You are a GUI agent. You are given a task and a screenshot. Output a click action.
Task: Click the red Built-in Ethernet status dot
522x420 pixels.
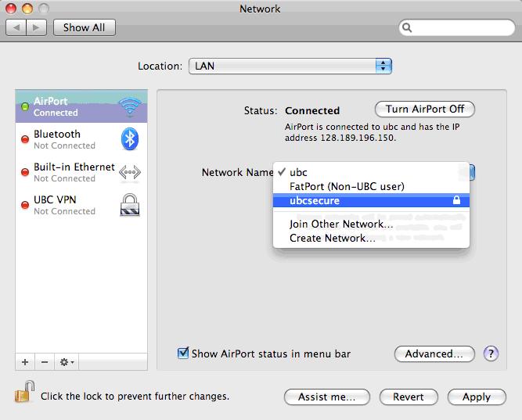25,172
